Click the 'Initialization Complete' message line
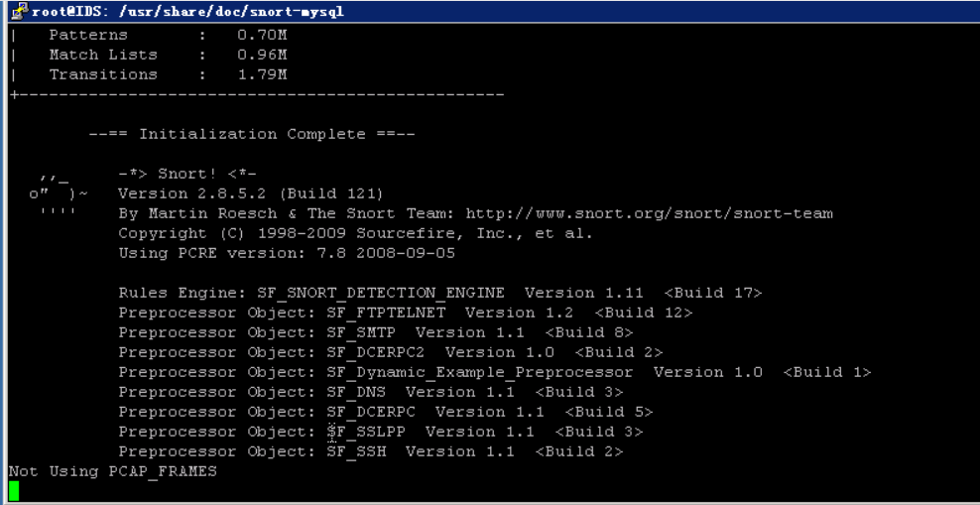The height and width of the screenshot is (505, 980). tap(252, 134)
